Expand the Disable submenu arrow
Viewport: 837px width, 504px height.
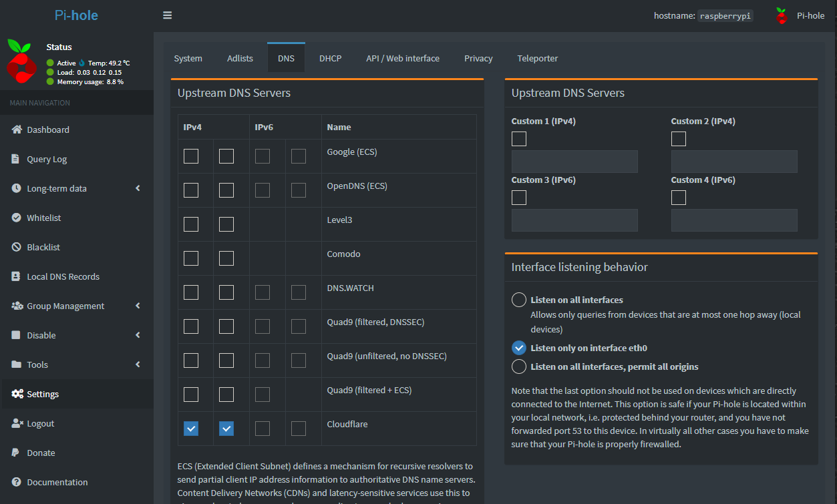pyautogui.click(x=138, y=335)
